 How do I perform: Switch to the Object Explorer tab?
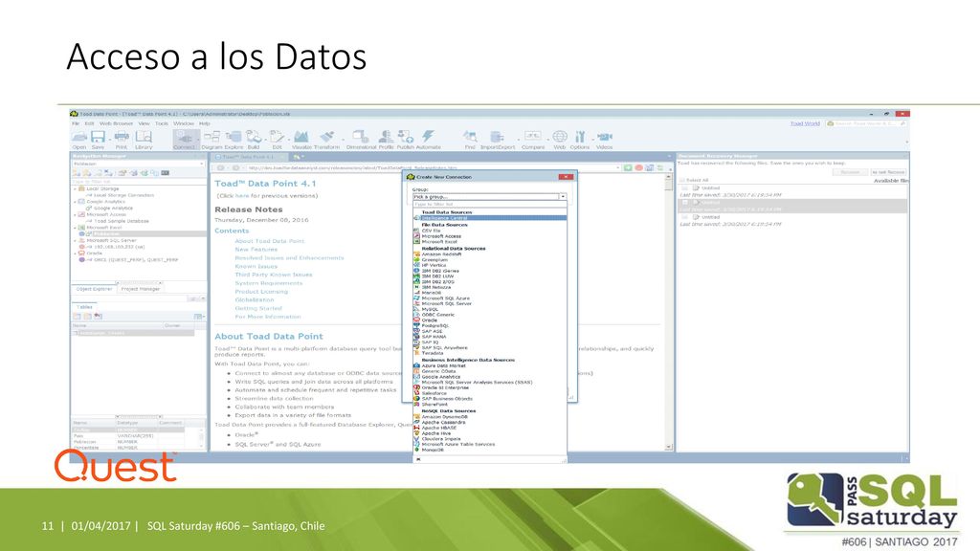(x=94, y=289)
